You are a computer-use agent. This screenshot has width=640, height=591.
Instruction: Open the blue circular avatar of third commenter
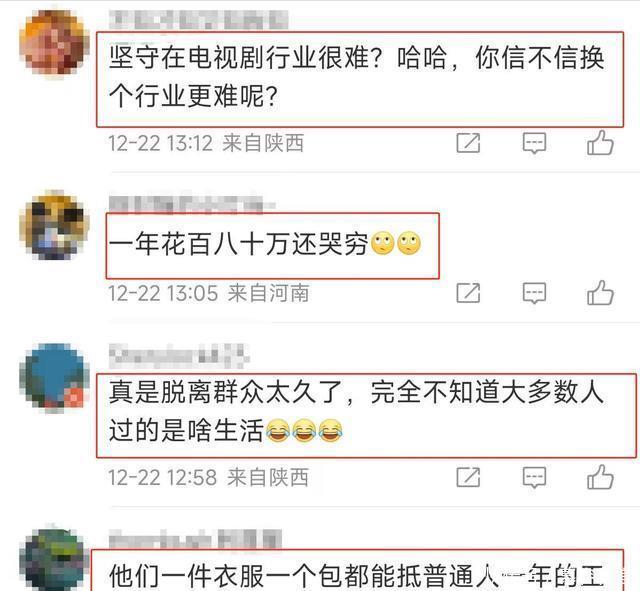pos(54,376)
